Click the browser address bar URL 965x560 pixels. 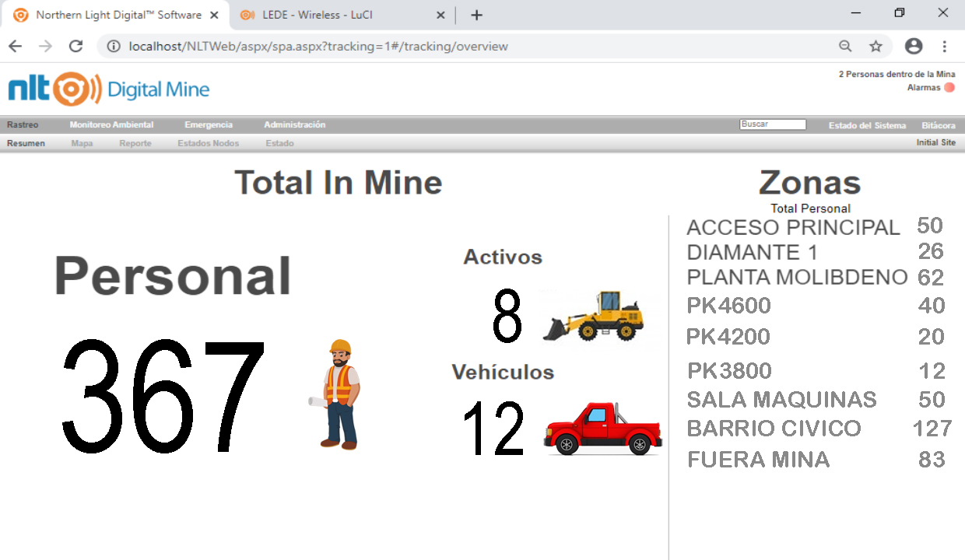click(318, 47)
